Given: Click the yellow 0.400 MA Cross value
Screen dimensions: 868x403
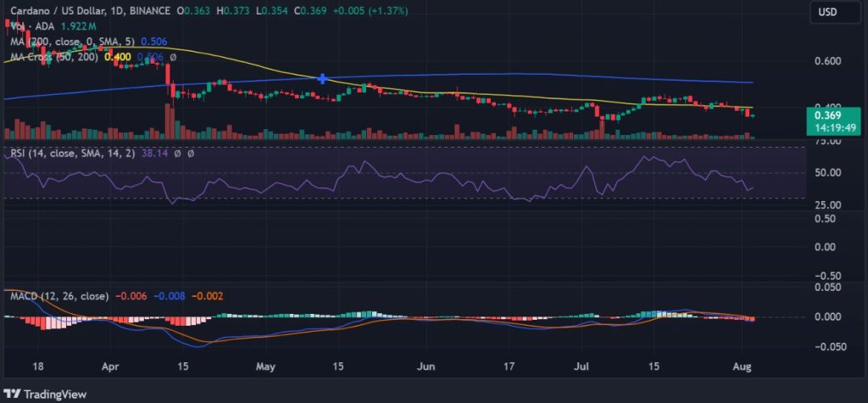Looking at the screenshot, I should pos(116,58).
